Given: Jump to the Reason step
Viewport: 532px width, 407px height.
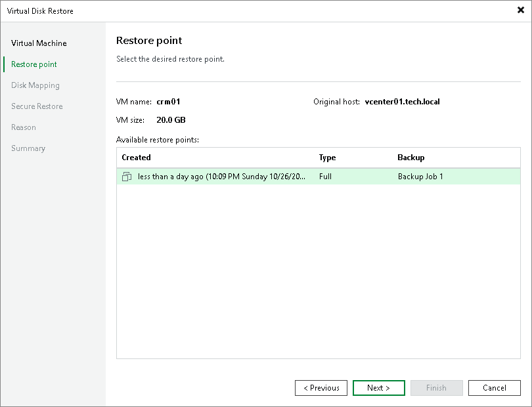Looking at the screenshot, I should [x=24, y=127].
